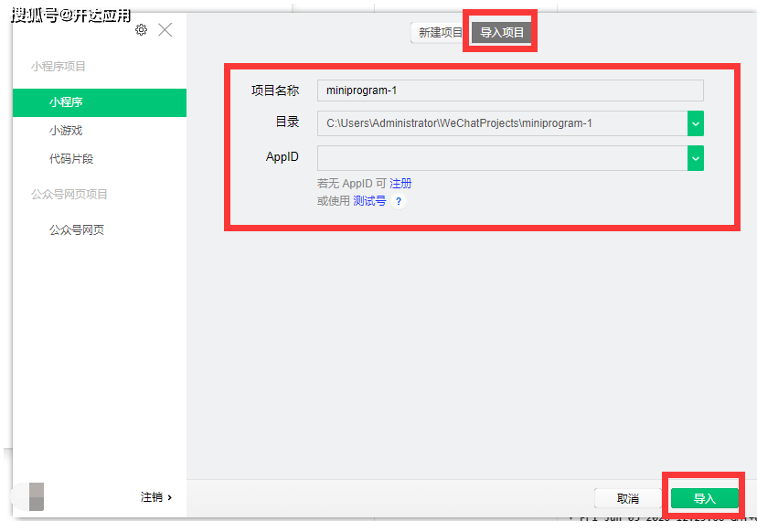This screenshot has width=757, height=532.
Task: Click 注销 to log out
Action: click(155, 497)
